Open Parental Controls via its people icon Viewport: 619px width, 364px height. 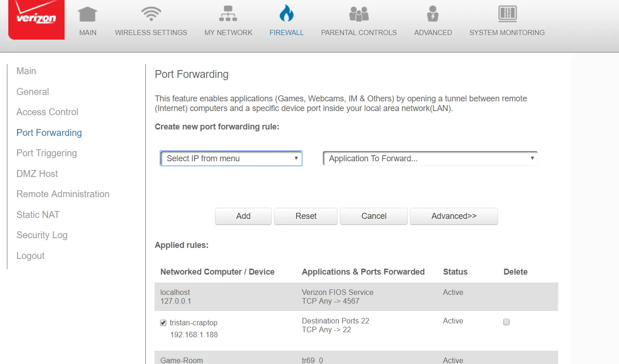click(359, 14)
